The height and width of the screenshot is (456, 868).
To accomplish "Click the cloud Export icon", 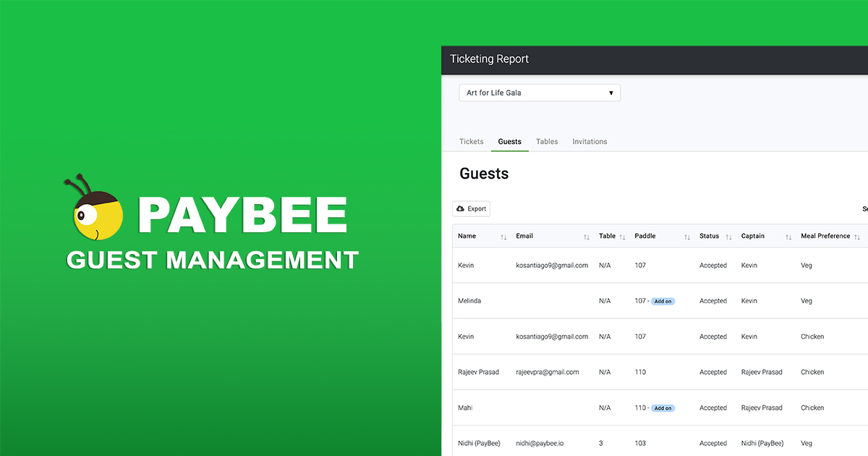I will (x=460, y=208).
